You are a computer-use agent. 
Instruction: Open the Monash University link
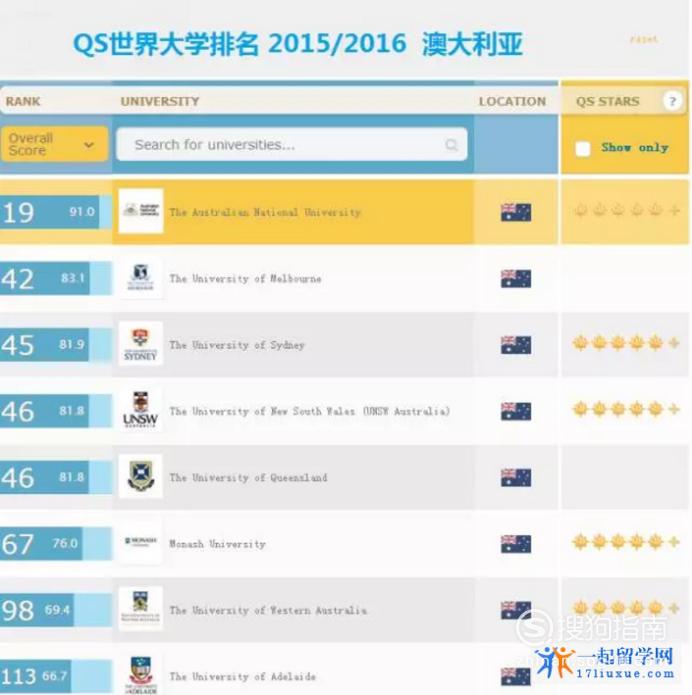(x=217, y=544)
